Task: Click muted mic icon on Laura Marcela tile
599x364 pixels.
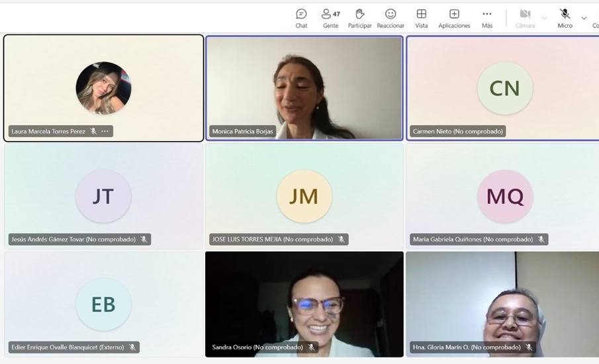Action: (93, 132)
